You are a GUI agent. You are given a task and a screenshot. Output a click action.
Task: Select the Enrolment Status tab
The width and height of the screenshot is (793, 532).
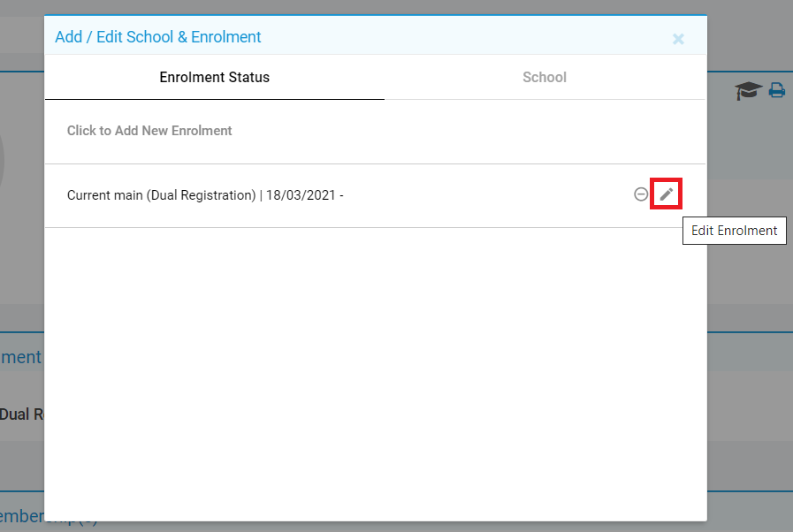[x=215, y=78]
